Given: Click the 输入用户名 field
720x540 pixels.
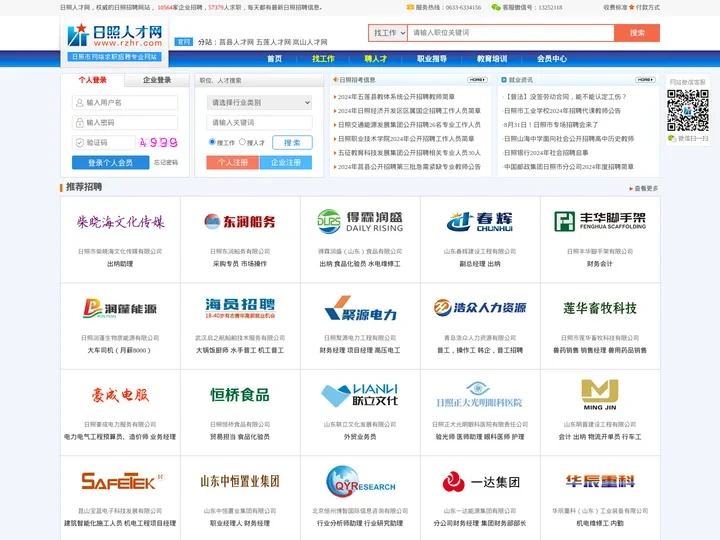Looking at the screenshot, I should pos(125,102).
